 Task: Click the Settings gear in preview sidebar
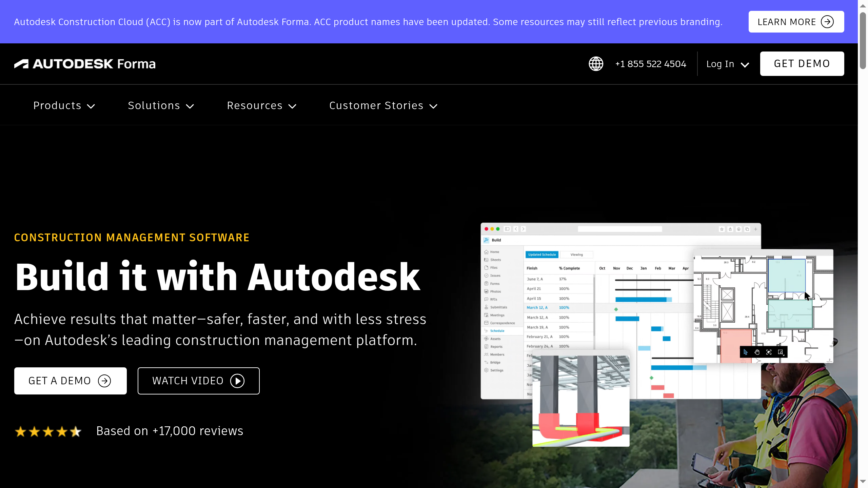pyautogui.click(x=486, y=370)
